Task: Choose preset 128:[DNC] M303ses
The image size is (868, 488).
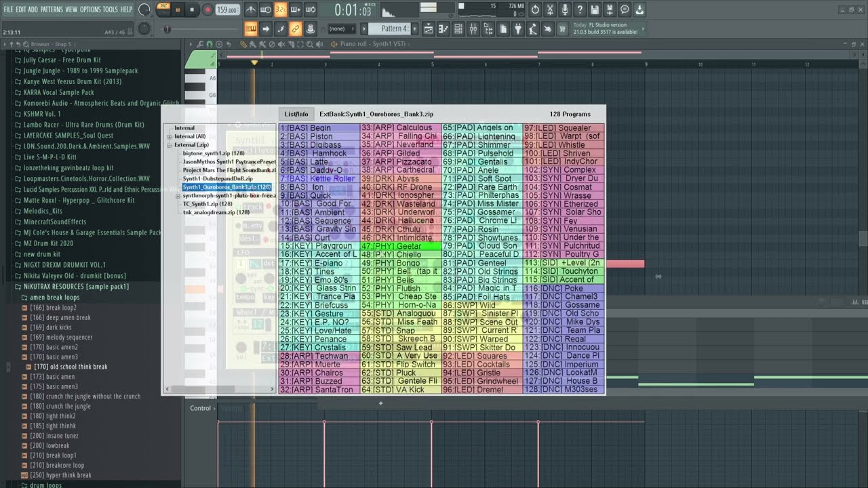Action: click(x=564, y=390)
